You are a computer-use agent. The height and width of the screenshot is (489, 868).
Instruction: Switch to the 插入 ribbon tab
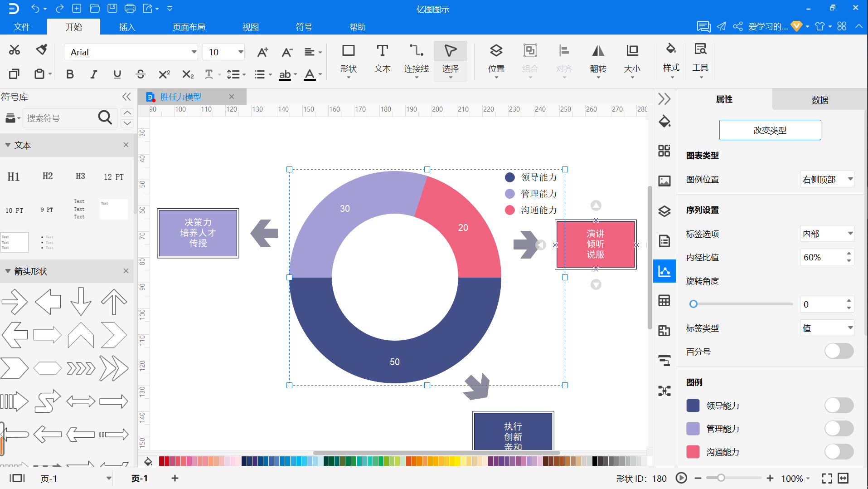click(127, 27)
